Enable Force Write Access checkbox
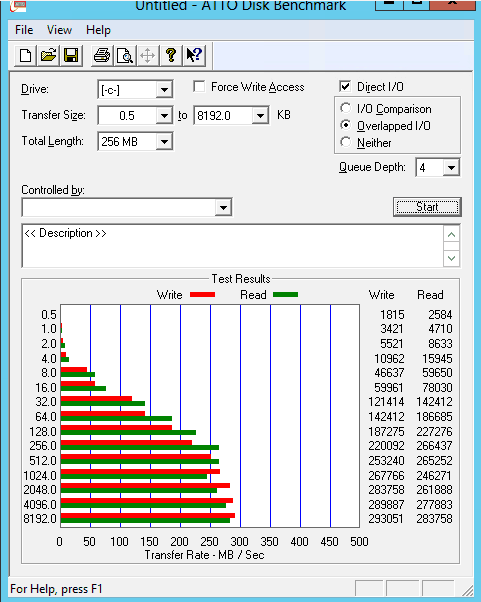 pyautogui.click(x=199, y=86)
